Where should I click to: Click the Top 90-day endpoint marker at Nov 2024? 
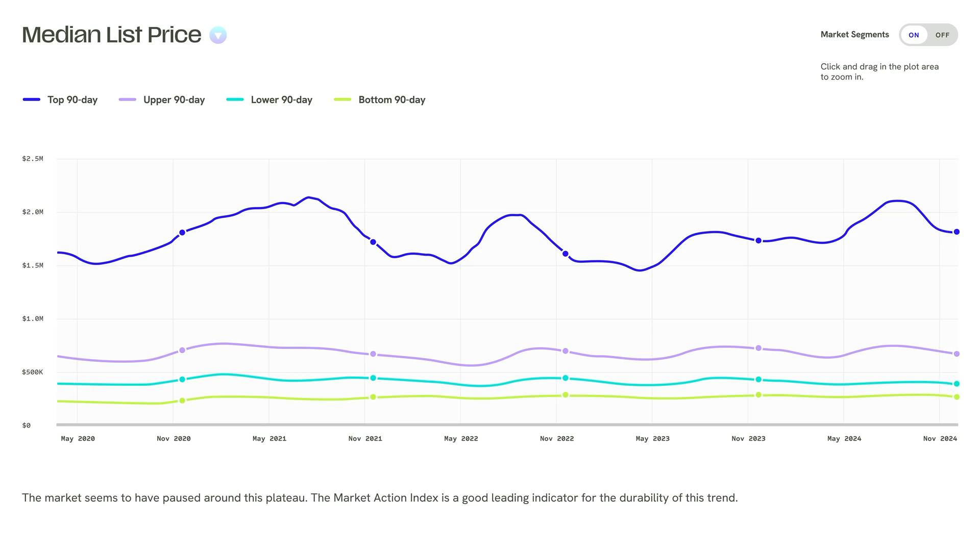pyautogui.click(x=957, y=232)
